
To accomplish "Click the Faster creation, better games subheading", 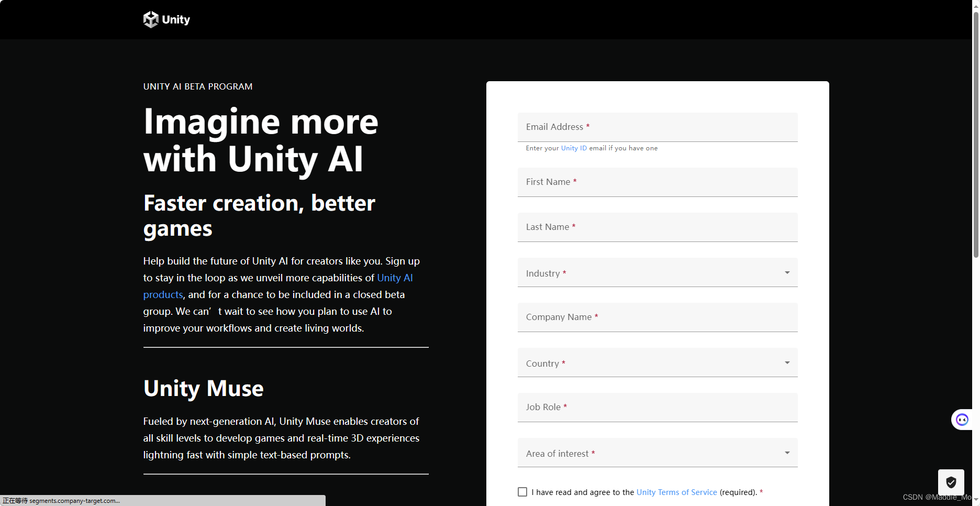I will coord(259,215).
